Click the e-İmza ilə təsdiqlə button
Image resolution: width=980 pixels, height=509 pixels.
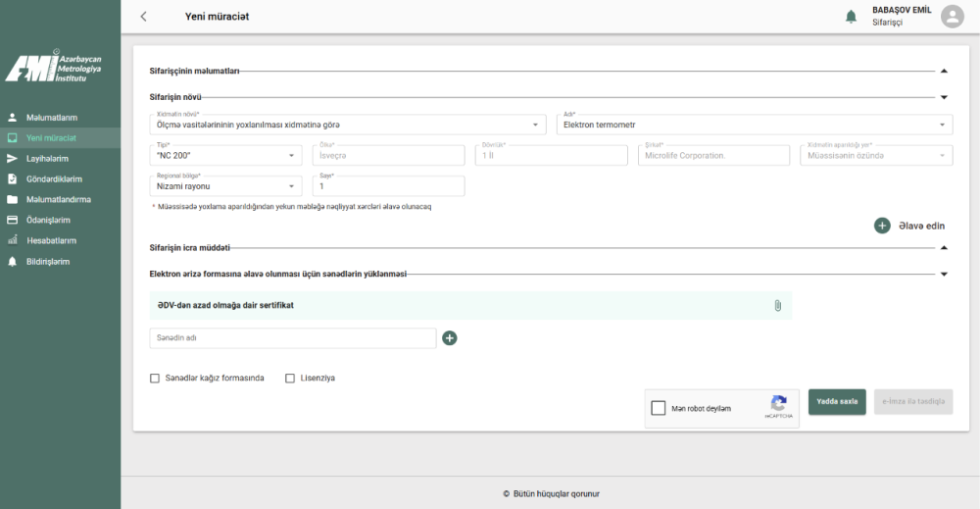(x=913, y=402)
